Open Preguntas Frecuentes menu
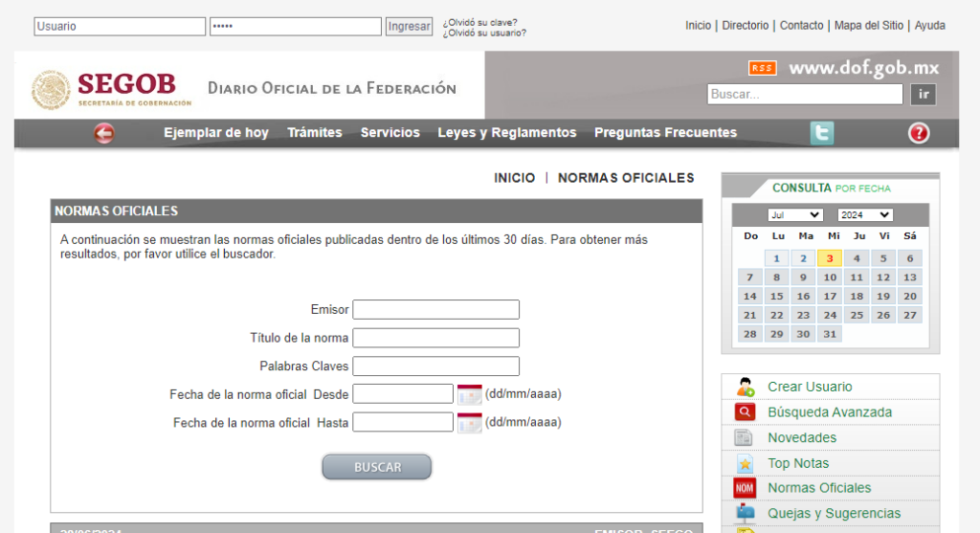Viewport: 980px width, 533px height. point(666,132)
